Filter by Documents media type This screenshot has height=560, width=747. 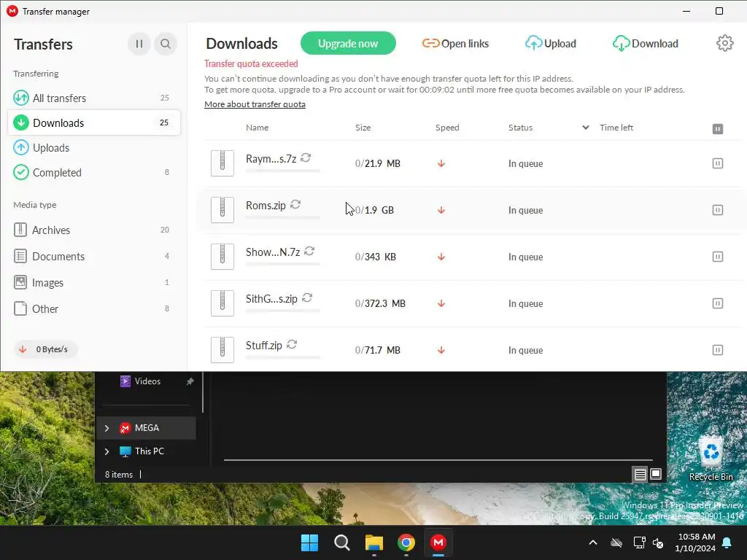(x=94, y=256)
